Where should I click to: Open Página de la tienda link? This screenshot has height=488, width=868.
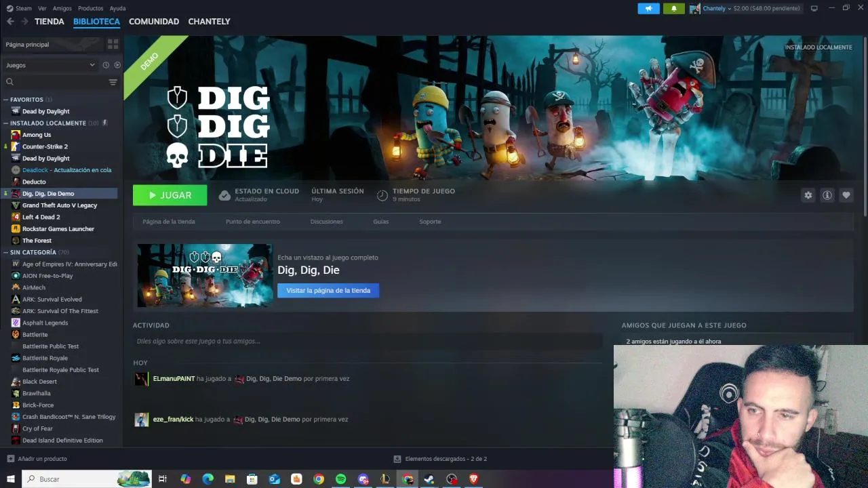(x=169, y=222)
